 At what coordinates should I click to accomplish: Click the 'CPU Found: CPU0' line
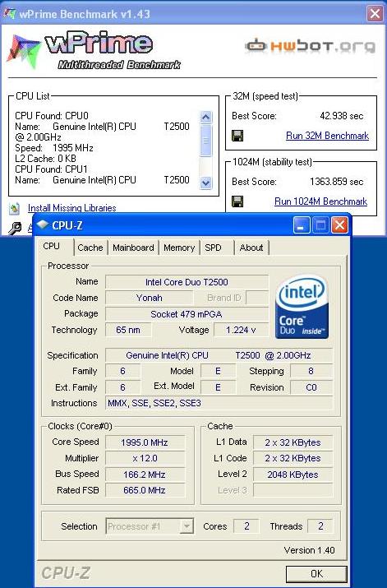[52, 116]
